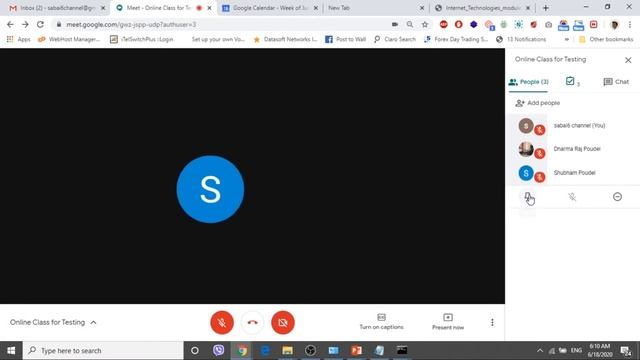Pin Shubham Poudel to screen
This screenshot has width=640, height=360.
(527, 197)
